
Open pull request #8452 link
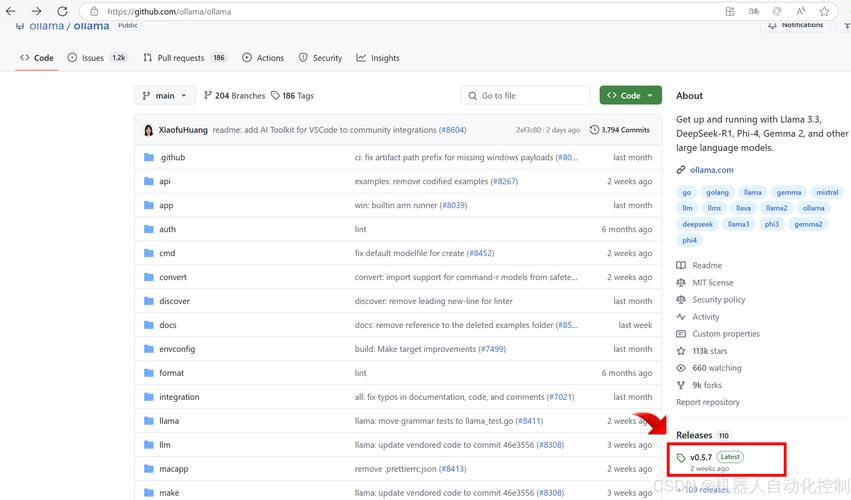coord(480,253)
